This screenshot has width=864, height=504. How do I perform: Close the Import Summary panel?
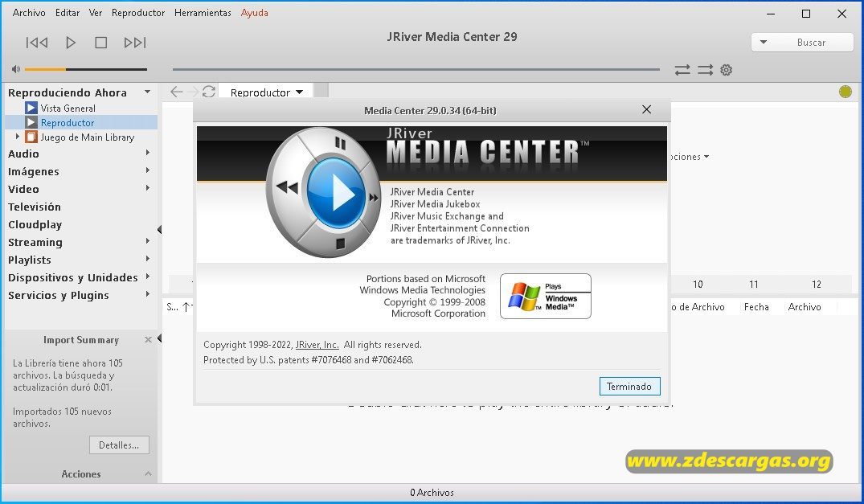coord(148,340)
